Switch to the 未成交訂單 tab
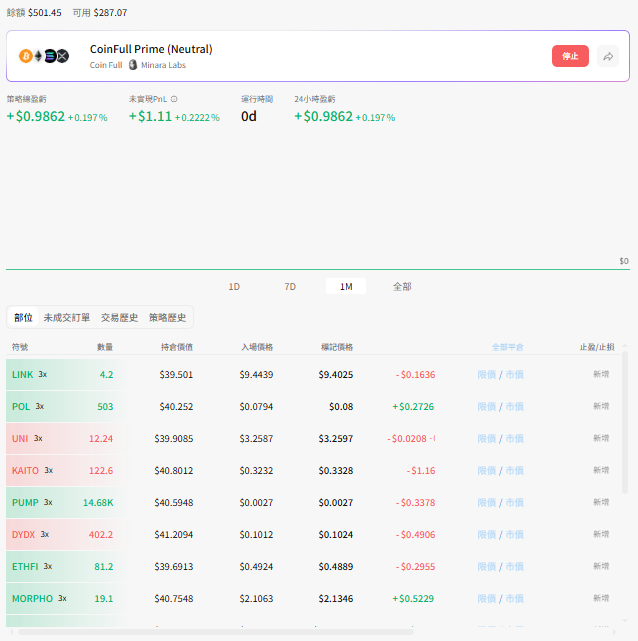Viewport: 638px width, 641px height. click(67, 317)
